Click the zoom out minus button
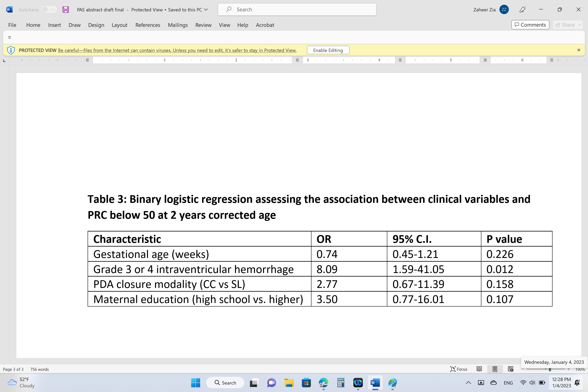 pos(522,369)
